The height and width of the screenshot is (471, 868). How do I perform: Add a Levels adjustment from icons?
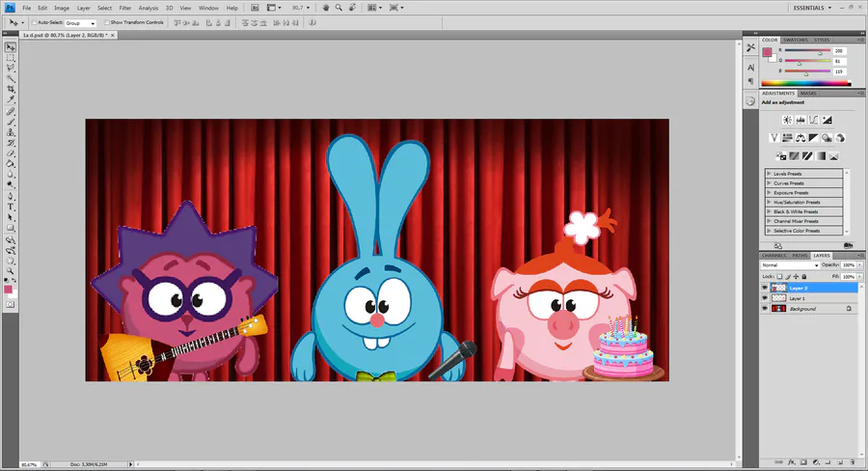(x=800, y=120)
